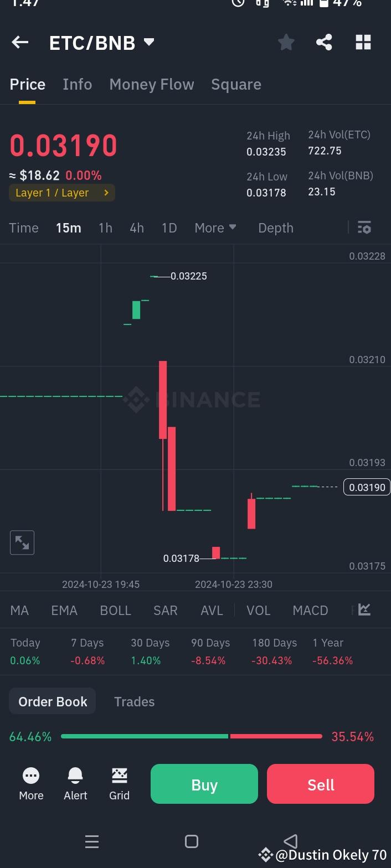Expand the More timeframe dropdown
Viewport: 391px width, 868px height.
215,228
